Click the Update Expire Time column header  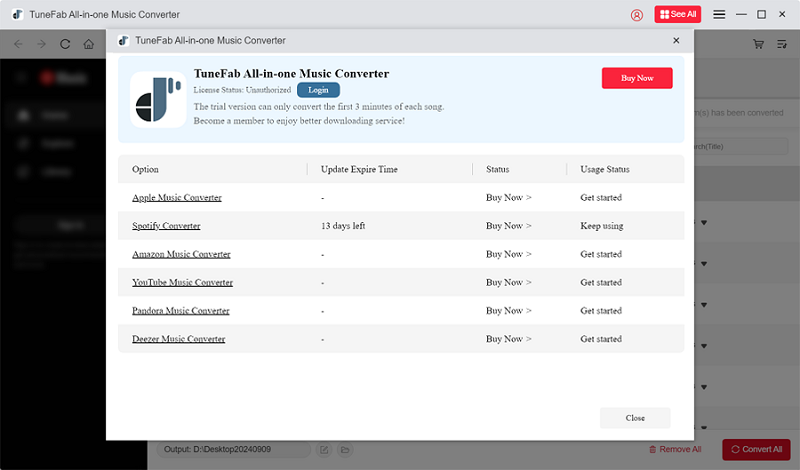(359, 169)
